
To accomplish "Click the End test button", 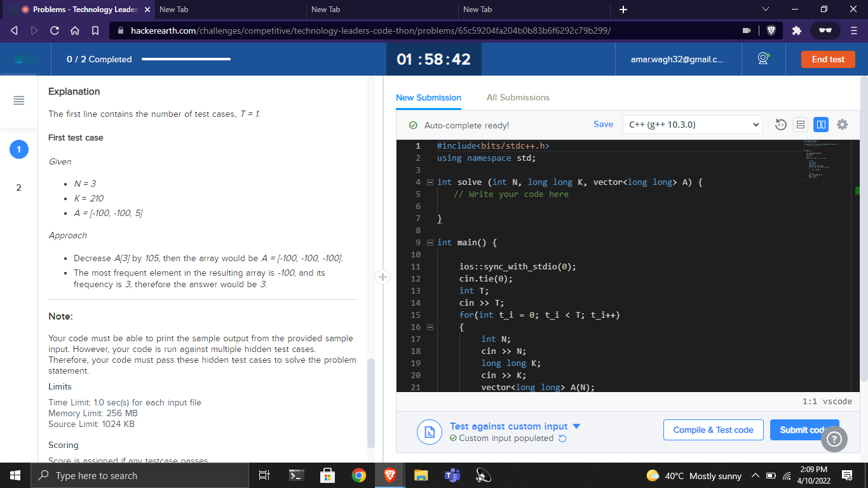I will tap(828, 59).
